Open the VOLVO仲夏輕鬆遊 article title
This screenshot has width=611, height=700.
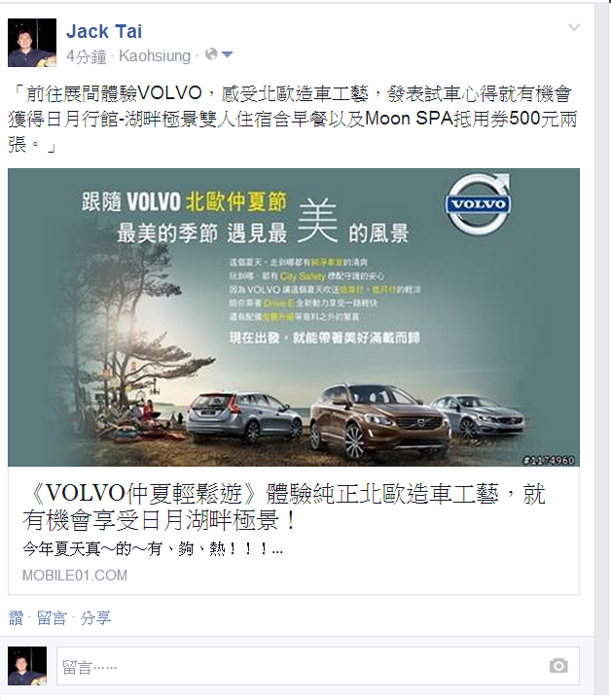284,507
